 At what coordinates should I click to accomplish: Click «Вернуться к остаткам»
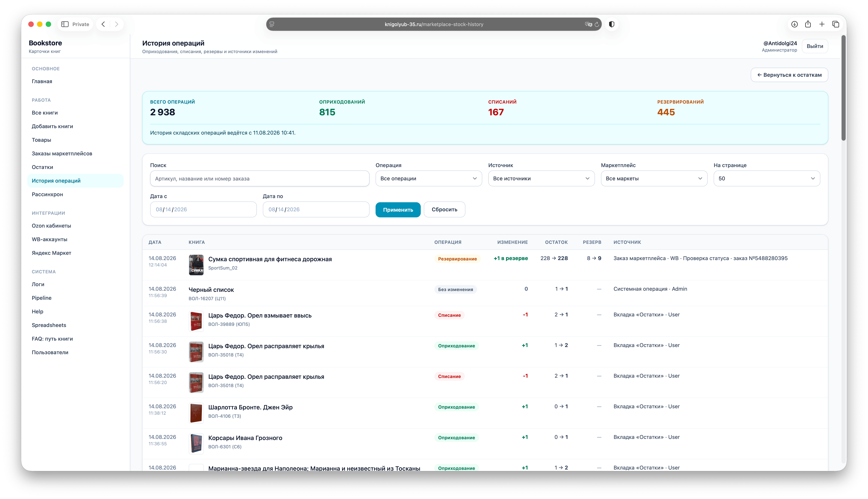pyautogui.click(x=789, y=75)
